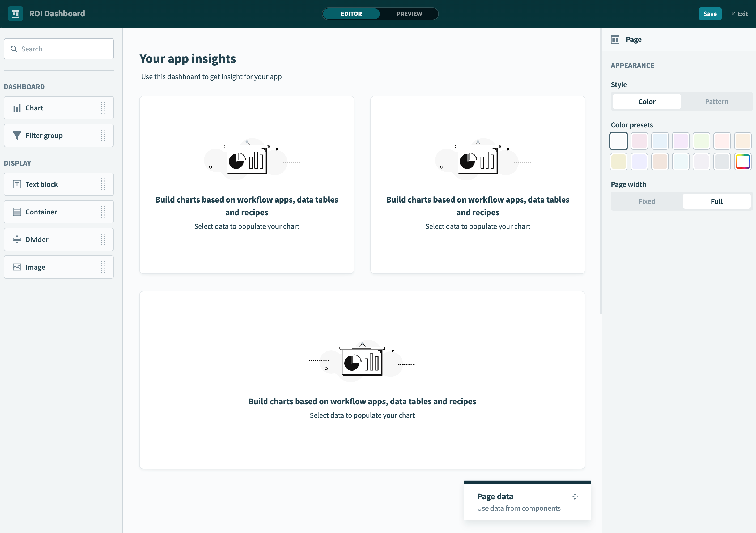Click the Divider component icon
The width and height of the screenshot is (756, 533).
point(17,239)
